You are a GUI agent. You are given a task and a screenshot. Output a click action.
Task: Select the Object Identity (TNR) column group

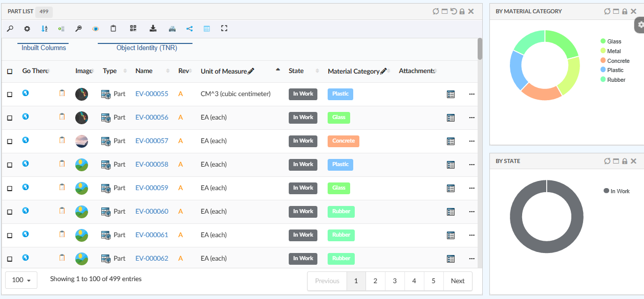[x=146, y=48]
